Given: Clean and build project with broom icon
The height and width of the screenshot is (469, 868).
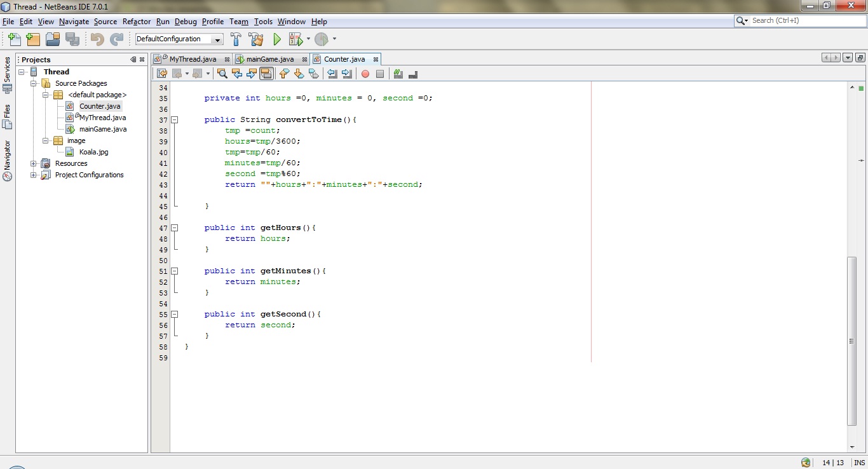Looking at the screenshot, I should click(256, 39).
